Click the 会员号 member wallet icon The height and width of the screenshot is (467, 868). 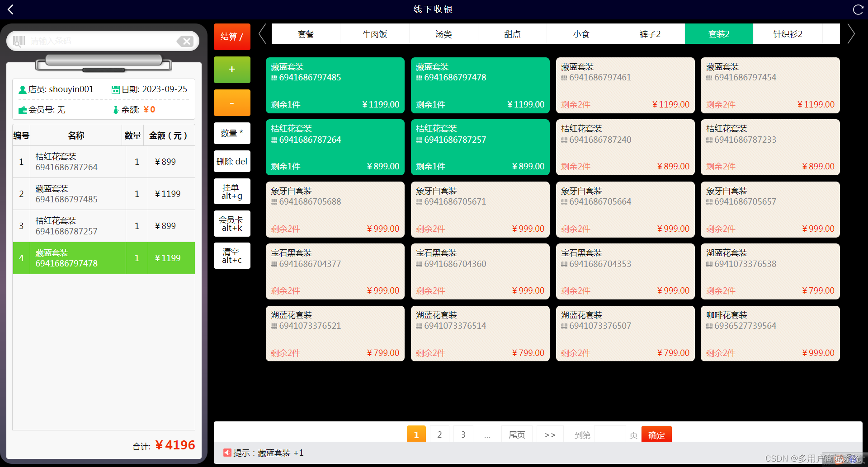(23, 110)
